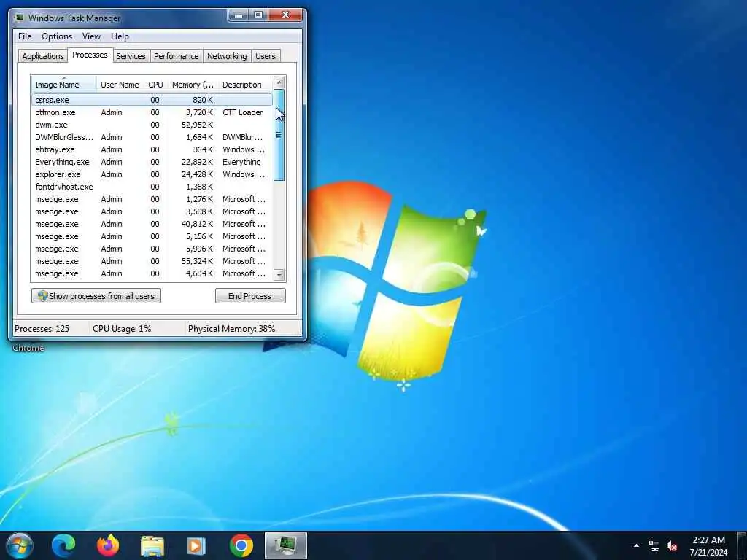This screenshot has height=560, width=747.
Task: Click the End Process button
Action: 250,296
